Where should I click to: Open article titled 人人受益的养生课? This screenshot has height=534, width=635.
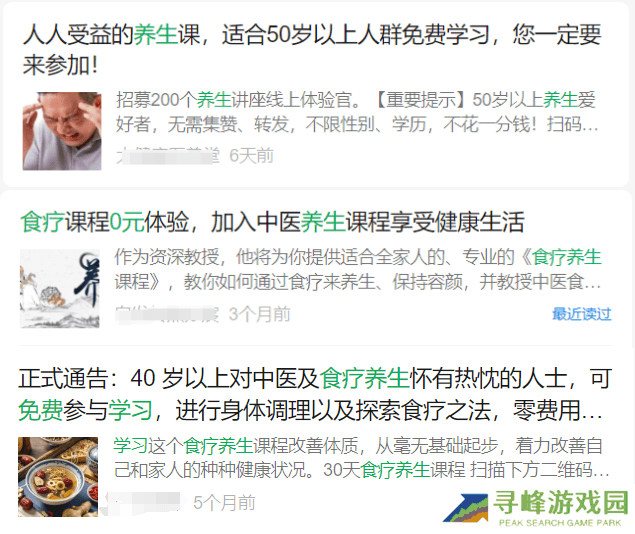[312, 50]
